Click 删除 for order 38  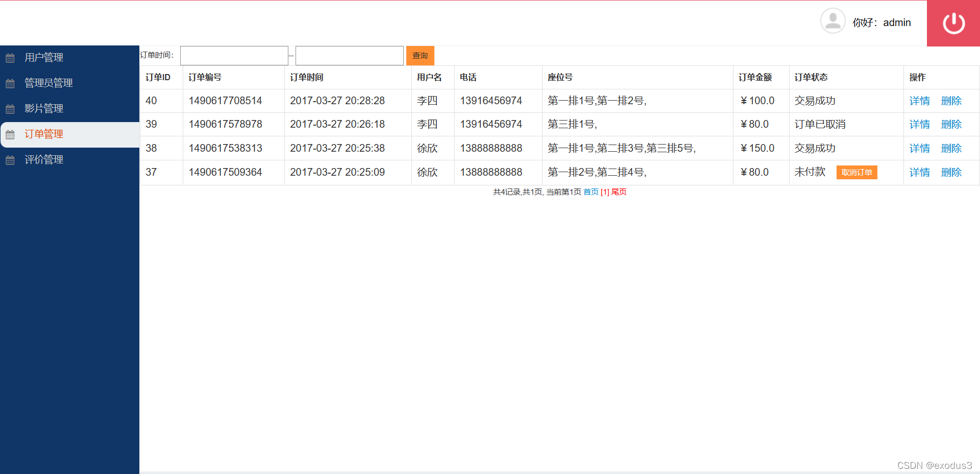coord(951,149)
